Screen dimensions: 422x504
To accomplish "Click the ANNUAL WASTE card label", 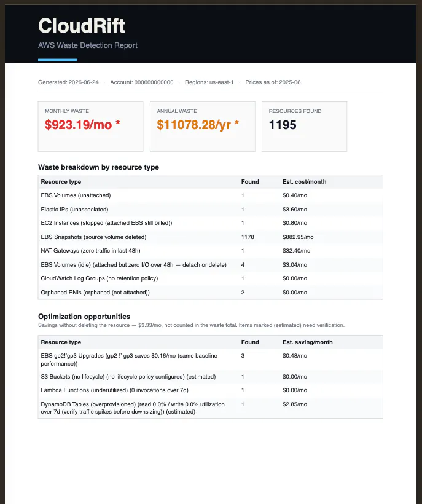I will click(x=177, y=111).
